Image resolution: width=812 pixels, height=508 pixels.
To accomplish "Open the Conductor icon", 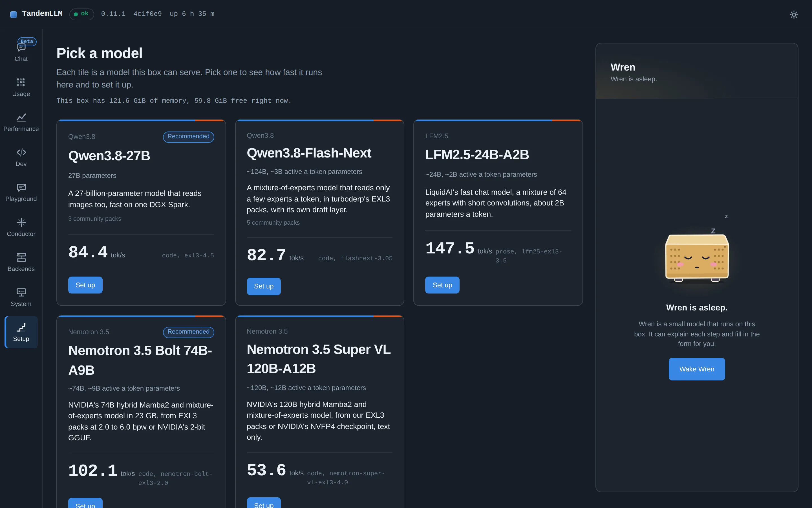I will (x=21, y=222).
